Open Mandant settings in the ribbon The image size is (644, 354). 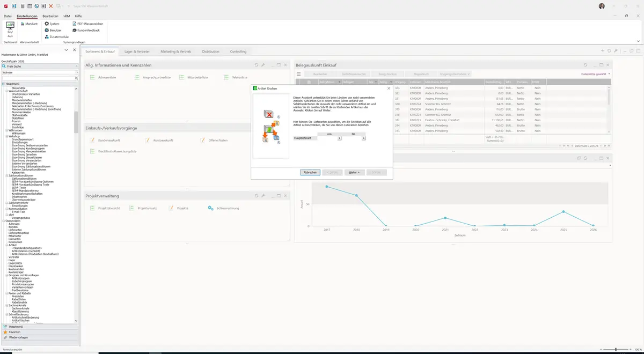(x=28, y=24)
